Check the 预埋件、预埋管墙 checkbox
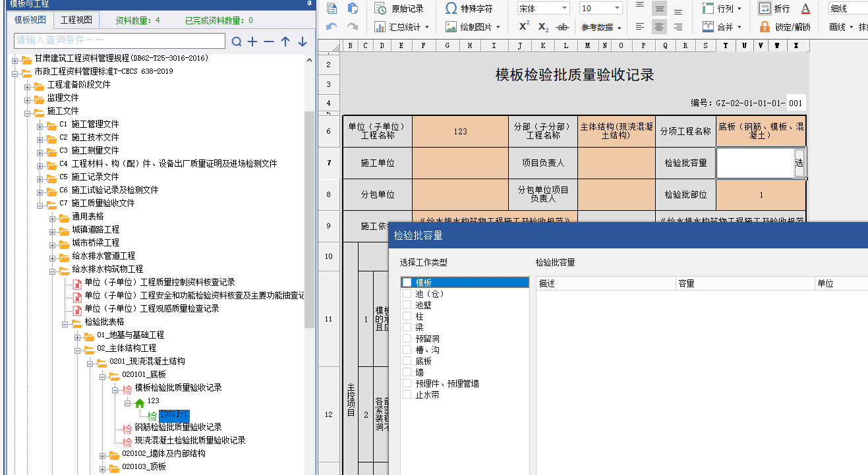Image resolution: width=868 pixels, height=475 pixels. pos(407,383)
